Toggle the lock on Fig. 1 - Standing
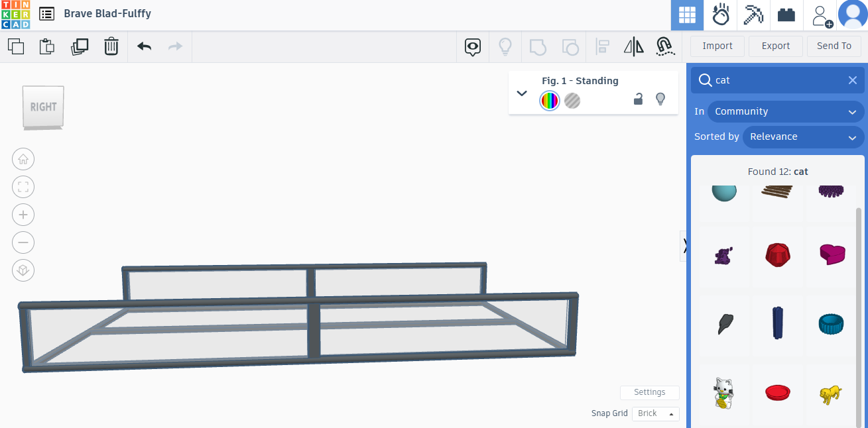Screen dimensions: 868x428 coord(638,98)
